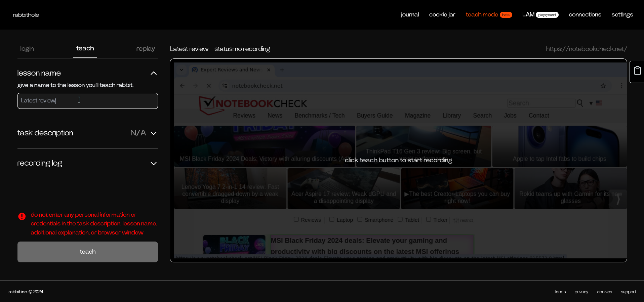Viewport: 644px width, 302px height.
Task: Open Benchmarks / Tech in Notebookcheck menu
Action: coord(320,116)
